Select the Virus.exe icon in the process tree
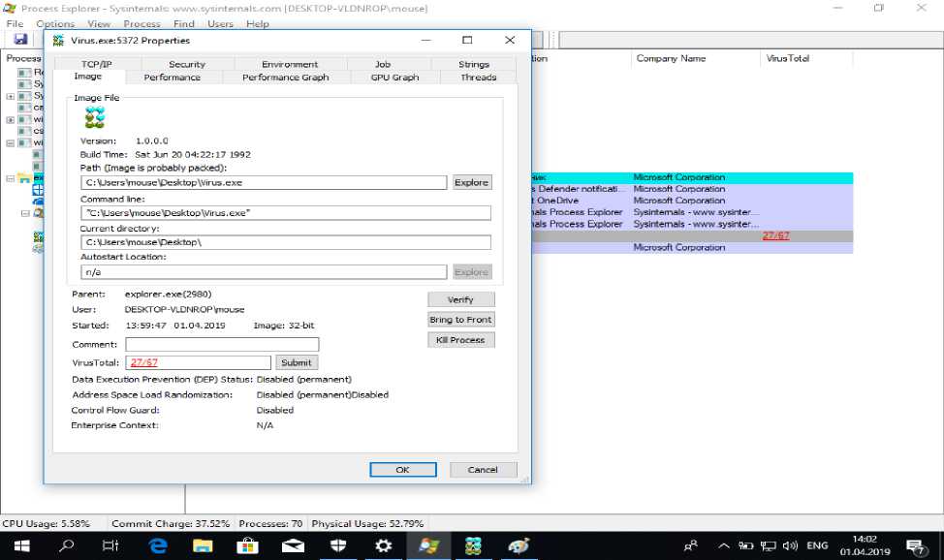Screen dimensions: 944x560 click(39, 236)
